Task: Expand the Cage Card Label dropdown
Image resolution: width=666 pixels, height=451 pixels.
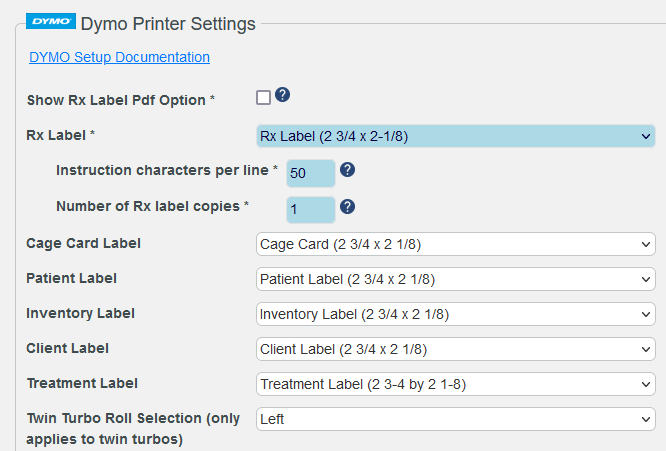Action: 456,244
